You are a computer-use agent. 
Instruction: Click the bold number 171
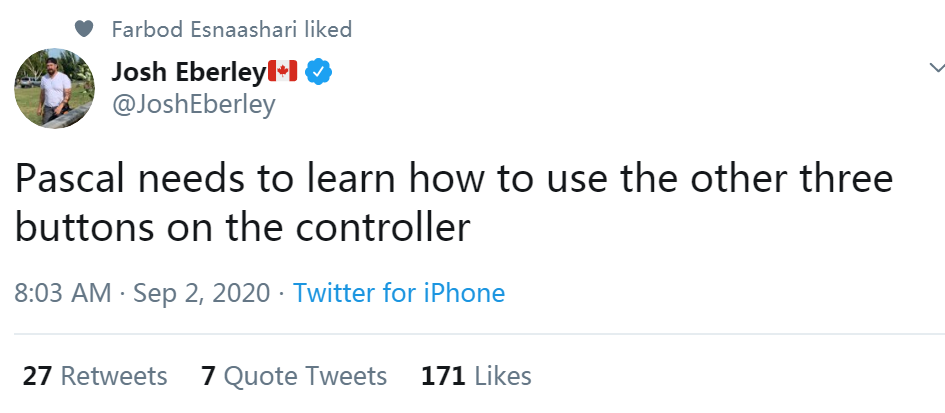(x=443, y=376)
